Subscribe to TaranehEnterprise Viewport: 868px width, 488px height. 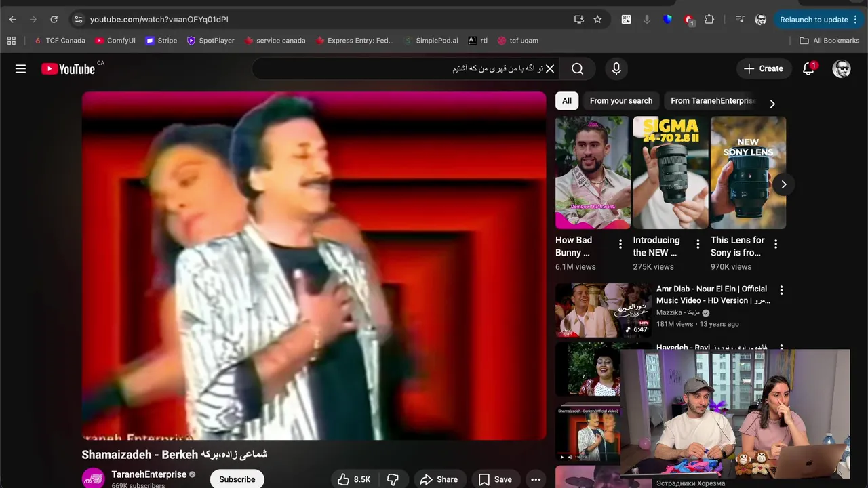click(237, 479)
